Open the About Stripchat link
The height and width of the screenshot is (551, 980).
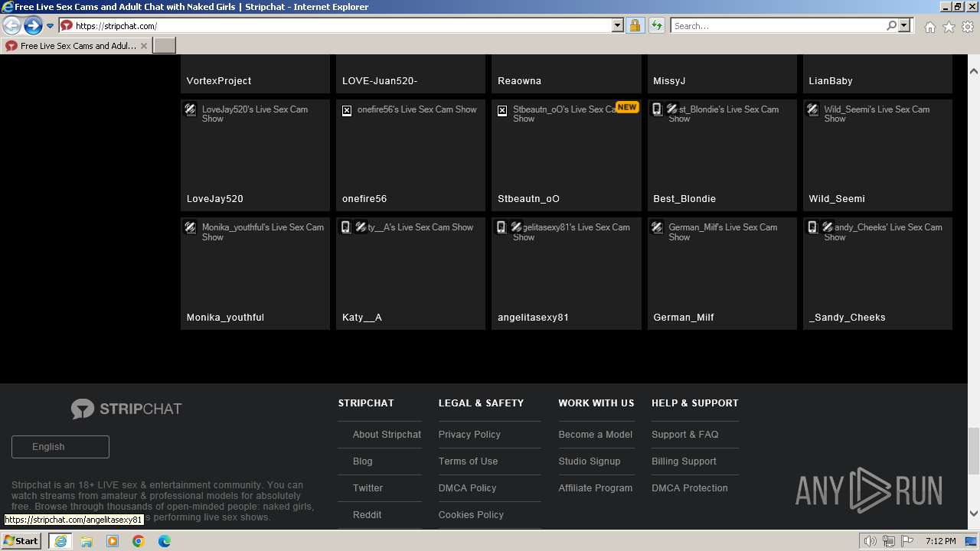387,435
